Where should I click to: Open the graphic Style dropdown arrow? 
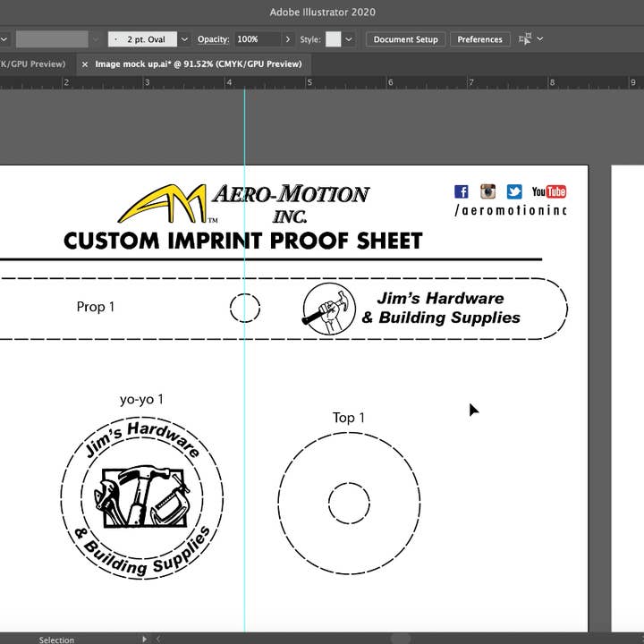[349, 39]
